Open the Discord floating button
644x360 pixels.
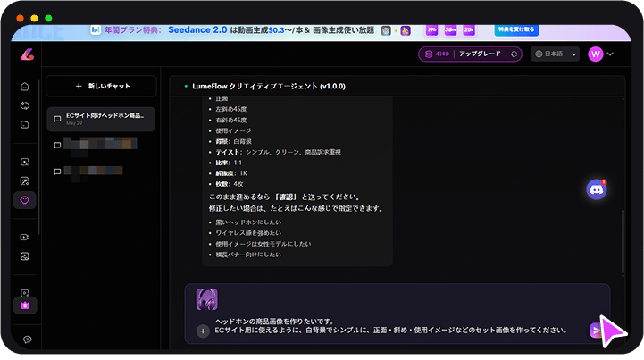point(597,189)
